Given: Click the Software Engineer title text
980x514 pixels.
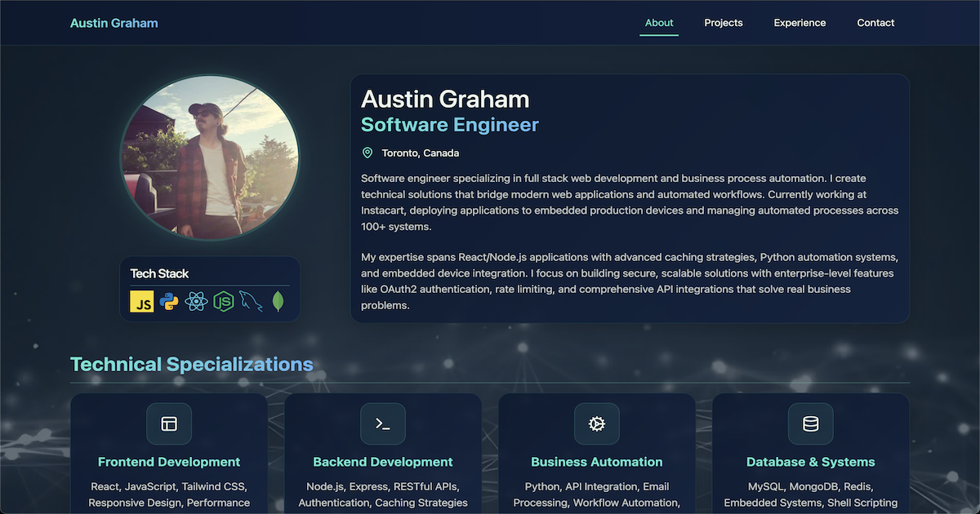Looking at the screenshot, I should 450,125.
